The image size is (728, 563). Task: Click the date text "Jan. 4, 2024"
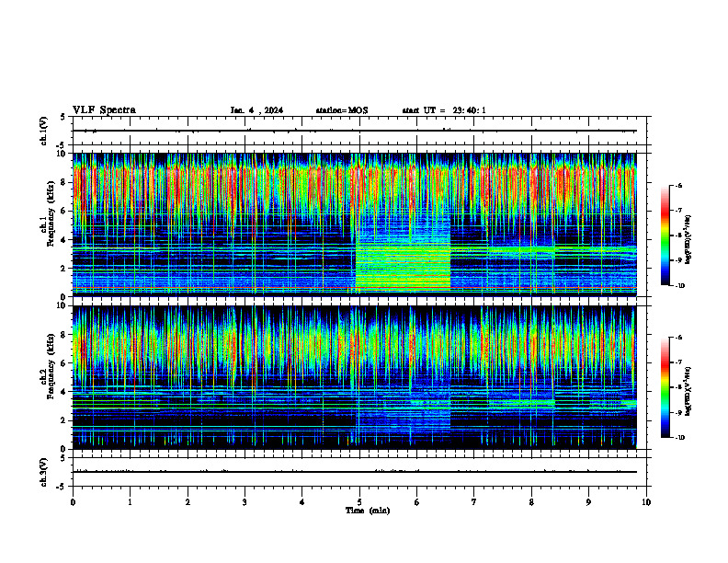point(256,110)
